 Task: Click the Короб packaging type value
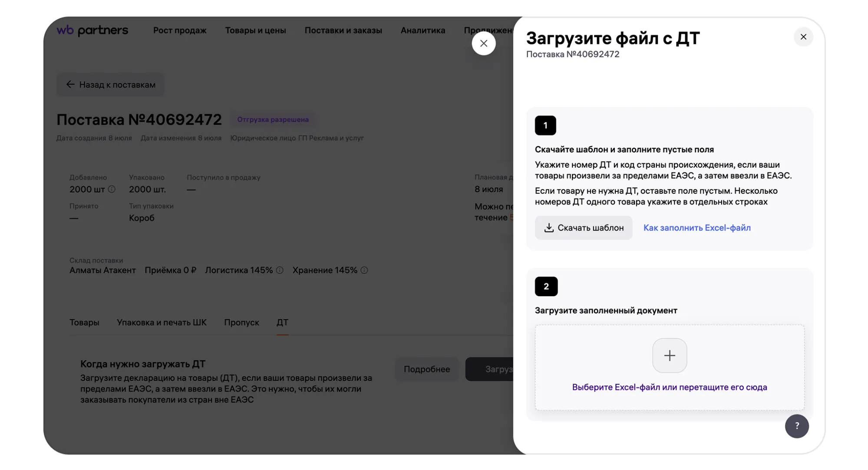pos(142,218)
